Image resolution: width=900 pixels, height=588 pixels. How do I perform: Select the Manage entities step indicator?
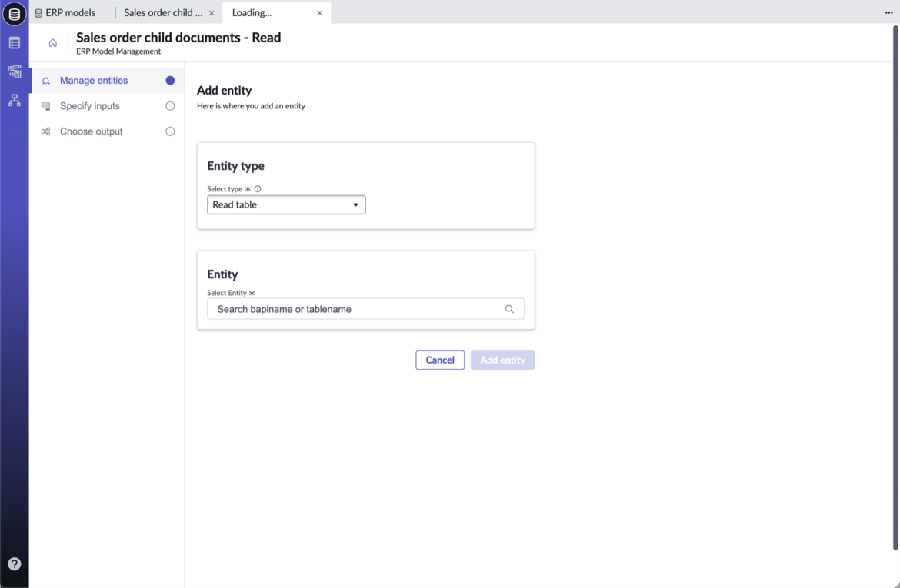pyautogui.click(x=170, y=81)
